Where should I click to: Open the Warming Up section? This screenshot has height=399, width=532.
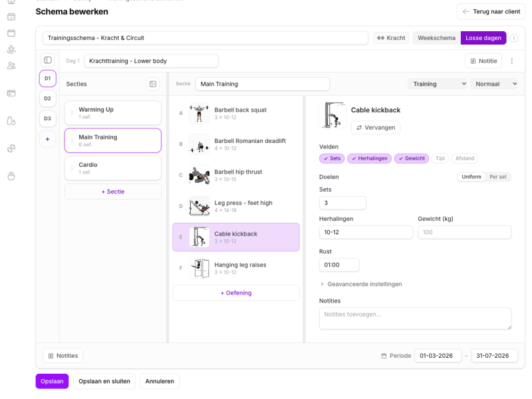click(x=113, y=113)
